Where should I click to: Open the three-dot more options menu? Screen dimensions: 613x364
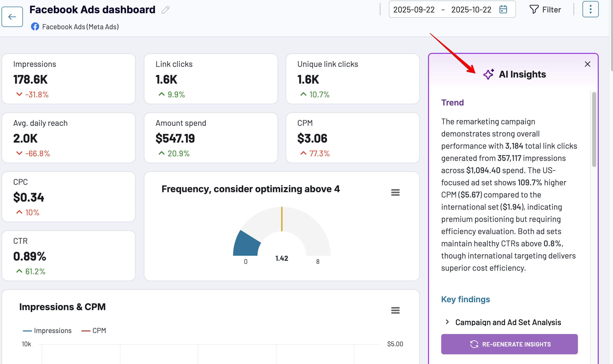pyautogui.click(x=590, y=9)
